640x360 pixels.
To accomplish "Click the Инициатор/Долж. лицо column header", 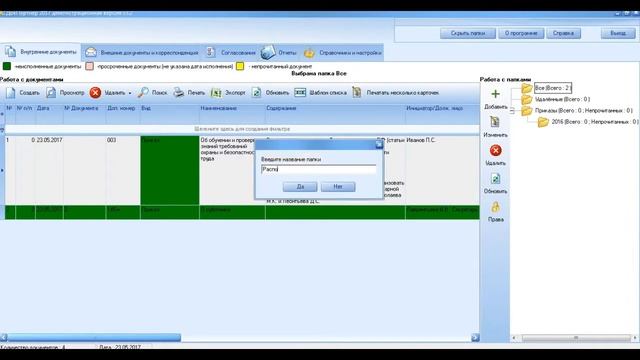I will click(x=442, y=114).
